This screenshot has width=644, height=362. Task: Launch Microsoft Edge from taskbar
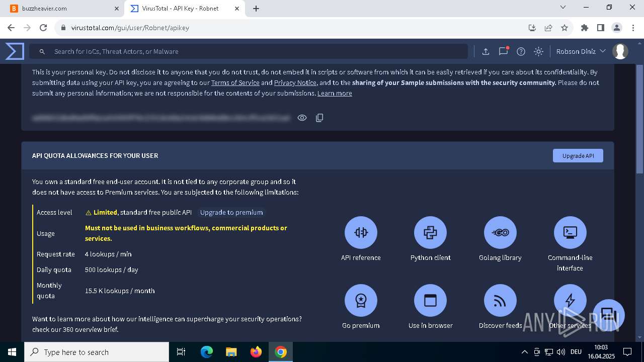click(207, 352)
